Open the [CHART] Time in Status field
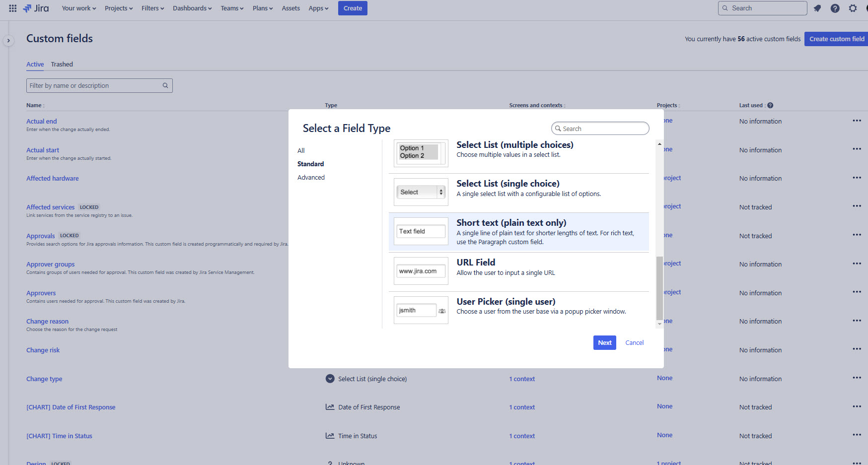The width and height of the screenshot is (868, 465). point(59,436)
